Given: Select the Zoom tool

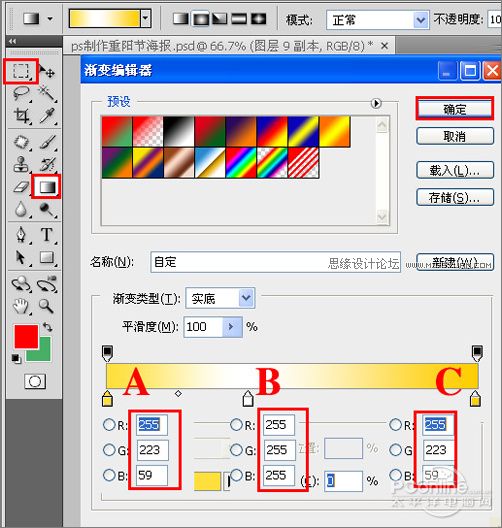Looking at the screenshot, I should pos(46,306).
